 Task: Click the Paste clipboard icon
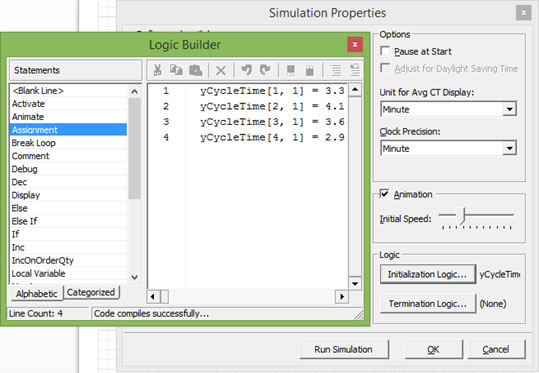click(196, 70)
